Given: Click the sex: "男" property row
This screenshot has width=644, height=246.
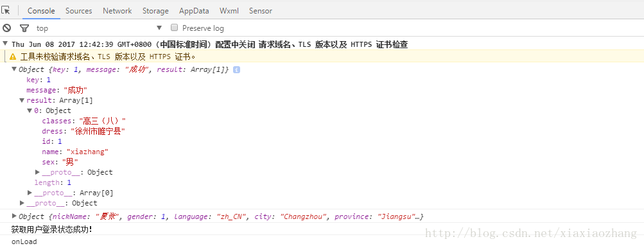Looking at the screenshot, I should click(x=60, y=162).
